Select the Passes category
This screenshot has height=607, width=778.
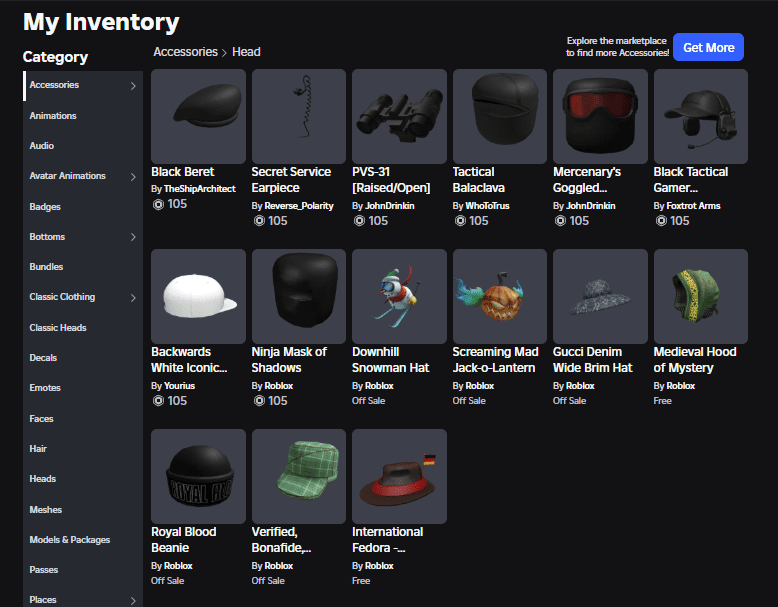point(44,570)
